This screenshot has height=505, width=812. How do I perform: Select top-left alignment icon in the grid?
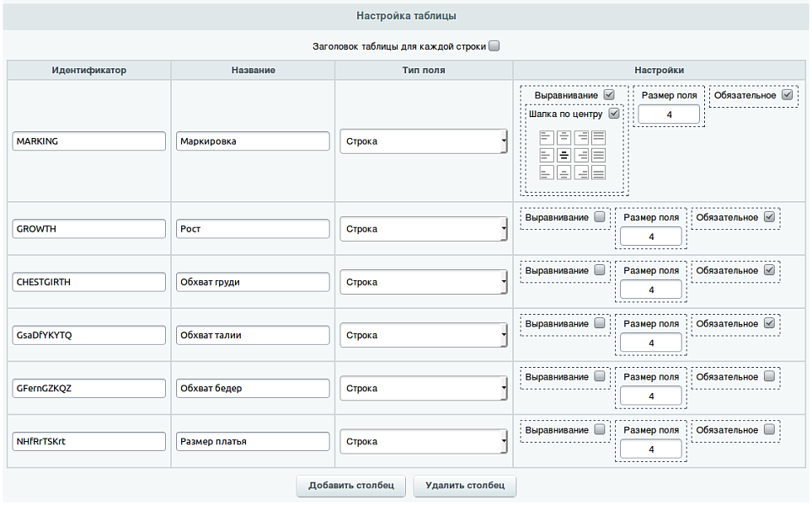[x=547, y=137]
